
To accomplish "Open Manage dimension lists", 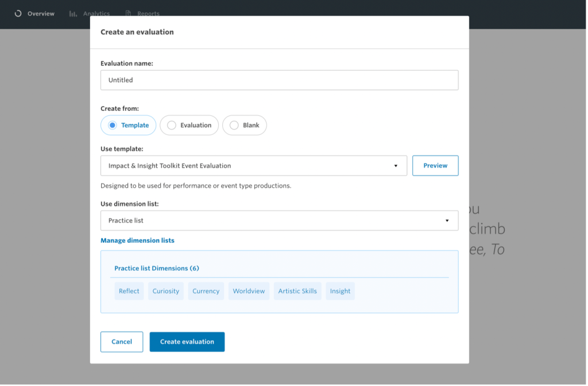I will pos(137,240).
